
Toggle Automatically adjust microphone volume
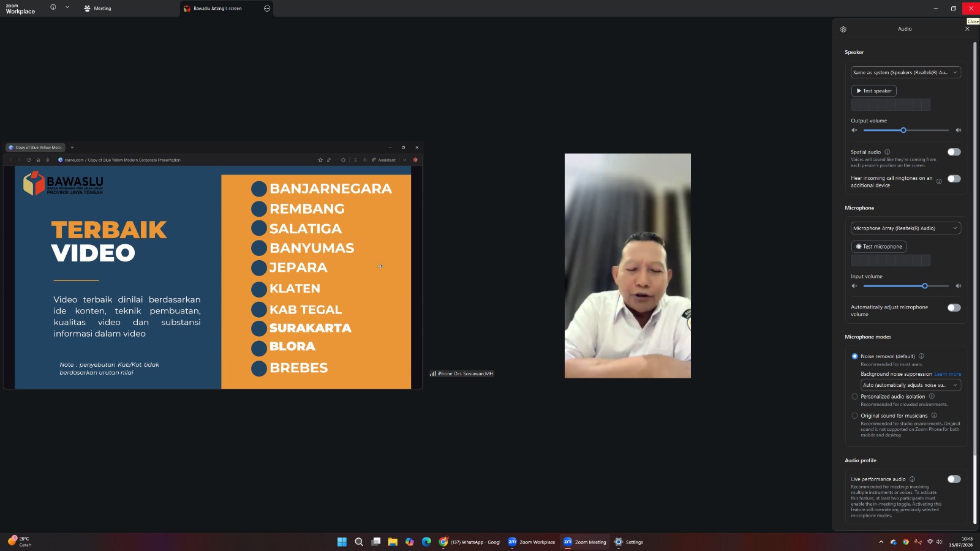pyautogui.click(x=954, y=308)
